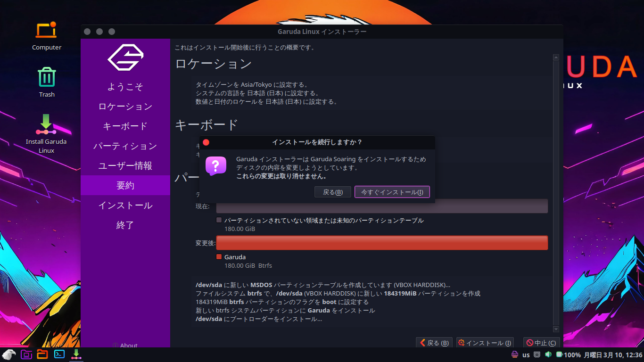
Task: Click the キーボード section heading
Action: pos(206,125)
